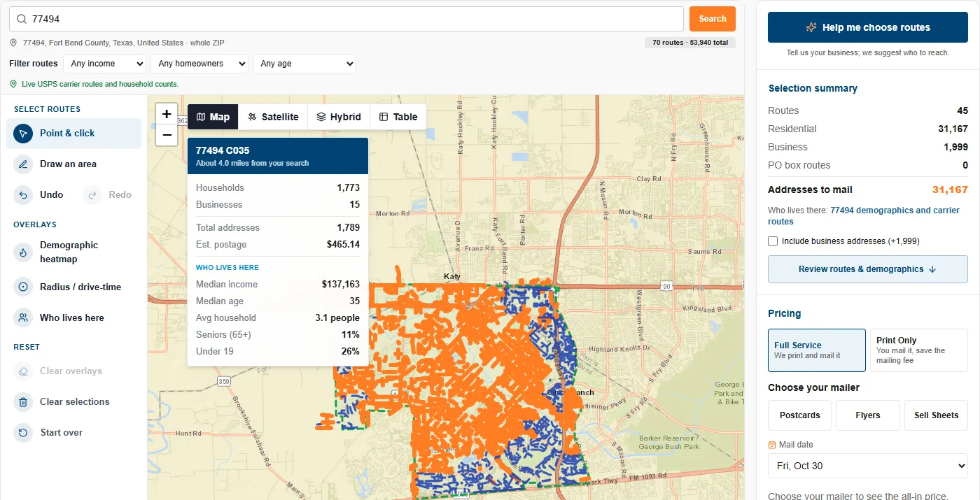
Task: Click the Est. postage $465.14 value
Action: (343, 245)
